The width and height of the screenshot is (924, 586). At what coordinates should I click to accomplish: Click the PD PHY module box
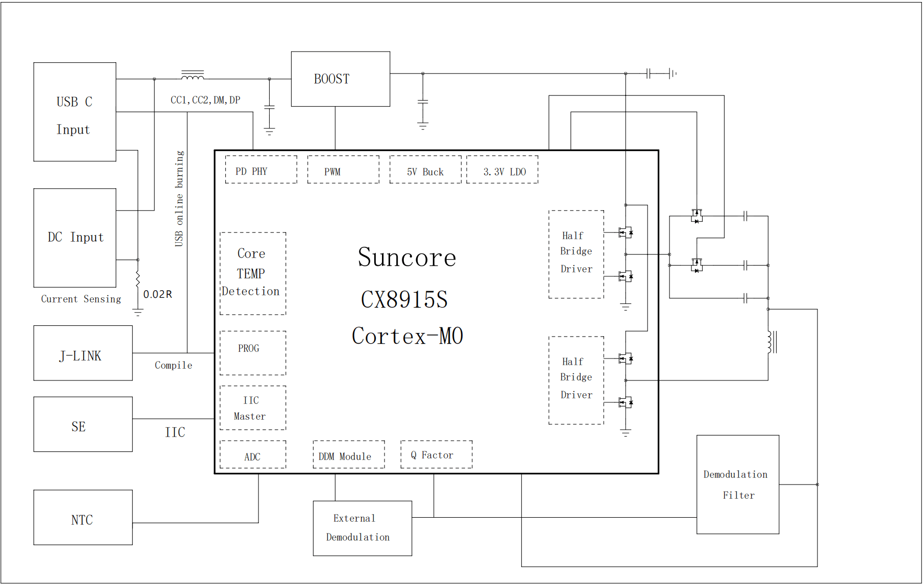click(x=261, y=170)
